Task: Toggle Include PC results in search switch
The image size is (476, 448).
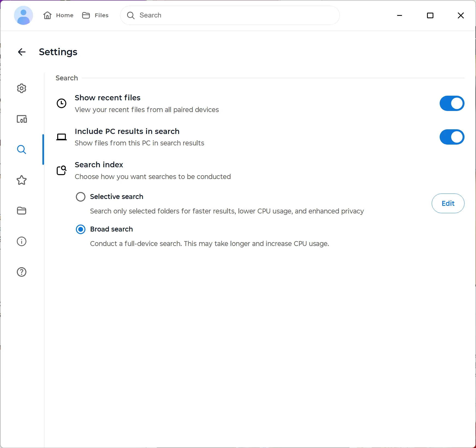Action: tap(452, 137)
